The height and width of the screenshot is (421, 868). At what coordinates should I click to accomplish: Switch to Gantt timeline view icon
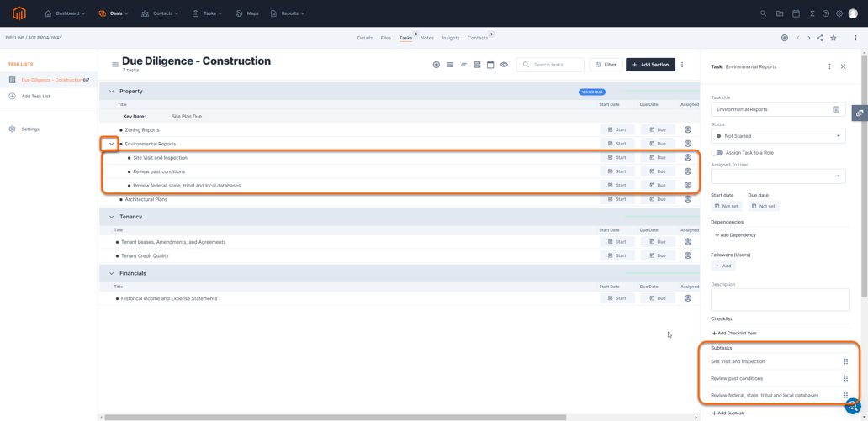click(x=463, y=65)
